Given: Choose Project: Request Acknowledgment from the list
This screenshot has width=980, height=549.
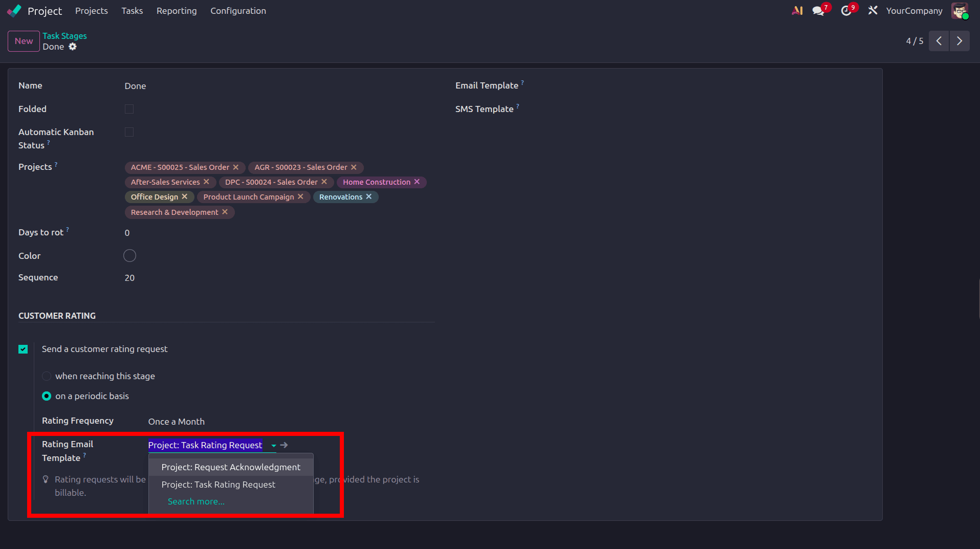Looking at the screenshot, I should (231, 467).
